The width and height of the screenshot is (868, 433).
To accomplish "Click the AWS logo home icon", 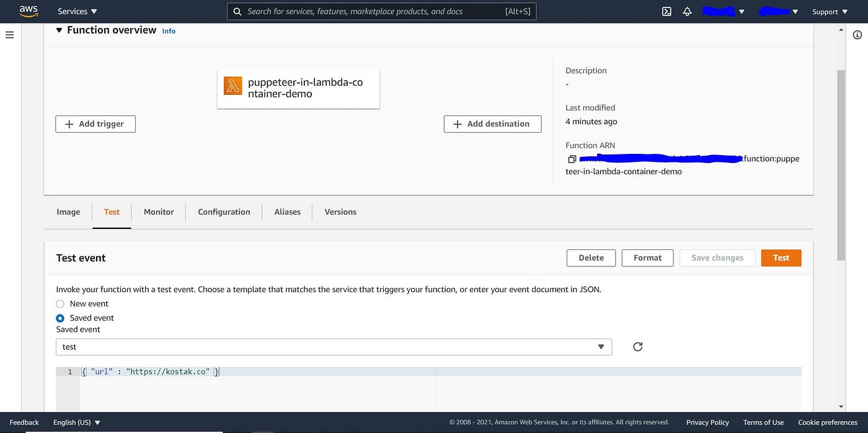I will pyautogui.click(x=29, y=11).
